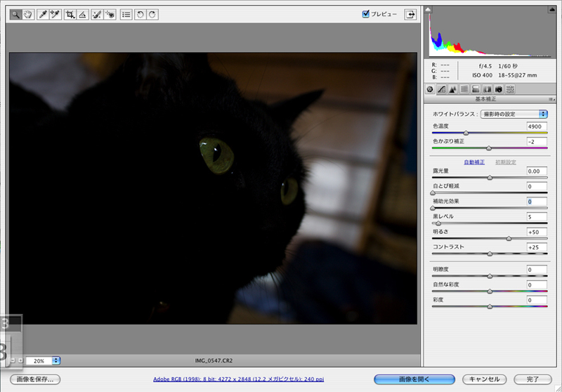This screenshot has height=392, width=562.
Task: Open the Camera Calibration tab
Action: pos(499,89)
